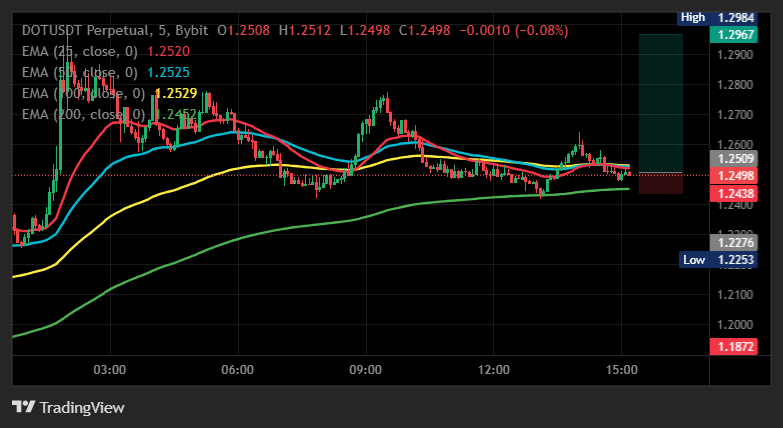Click the TradingView logo
The image size is (783, 428).
(x=68, y=407)
